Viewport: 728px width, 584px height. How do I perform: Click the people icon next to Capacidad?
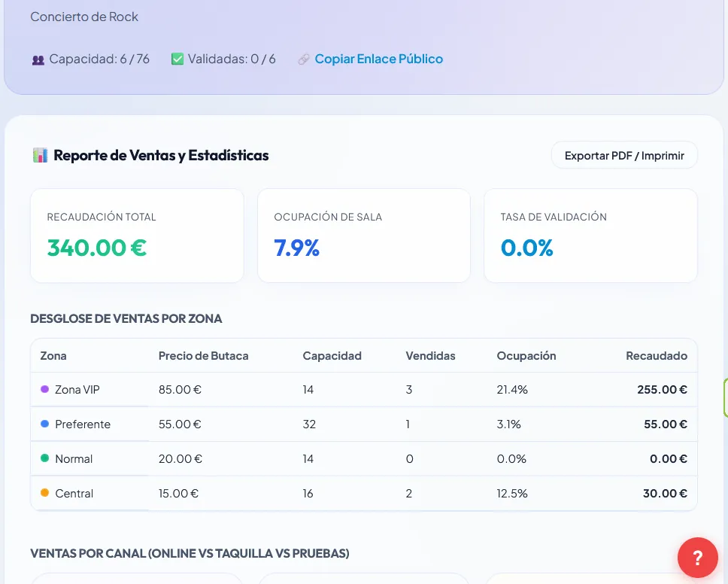click(x=38, y=60)
